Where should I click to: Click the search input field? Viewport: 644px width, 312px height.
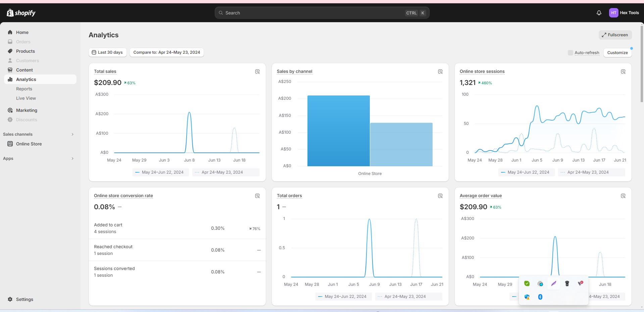pos(322,13)
